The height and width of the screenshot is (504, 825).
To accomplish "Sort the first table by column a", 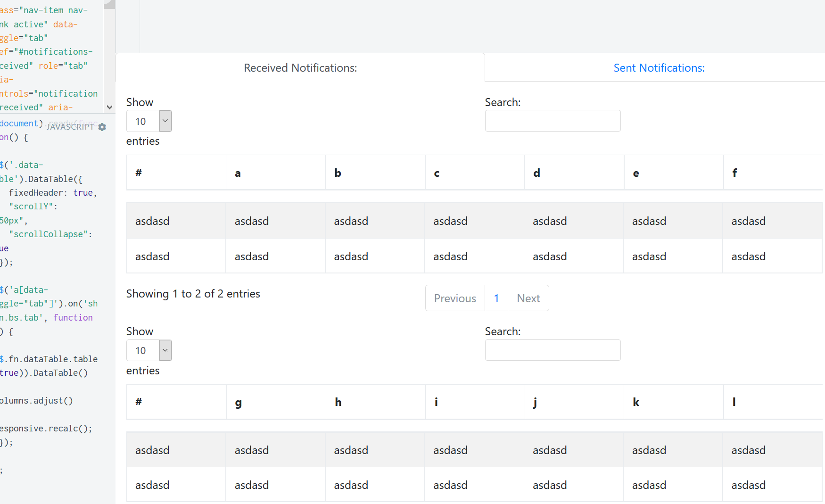I will tap(275, 173).
